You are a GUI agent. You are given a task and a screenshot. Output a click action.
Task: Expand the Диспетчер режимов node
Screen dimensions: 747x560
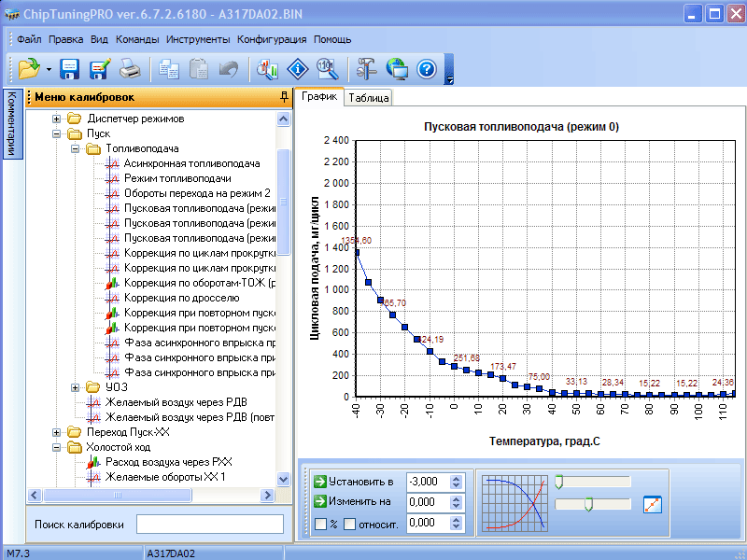[57, 119]
